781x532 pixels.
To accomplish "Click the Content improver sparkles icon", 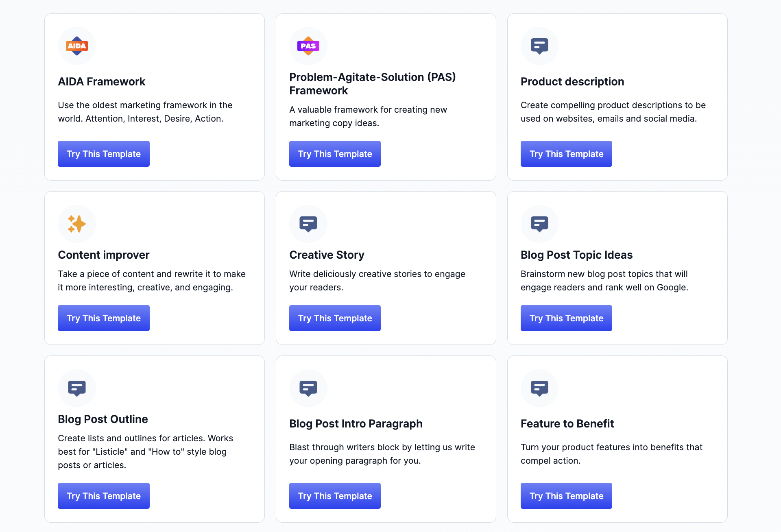I will 76,223.
